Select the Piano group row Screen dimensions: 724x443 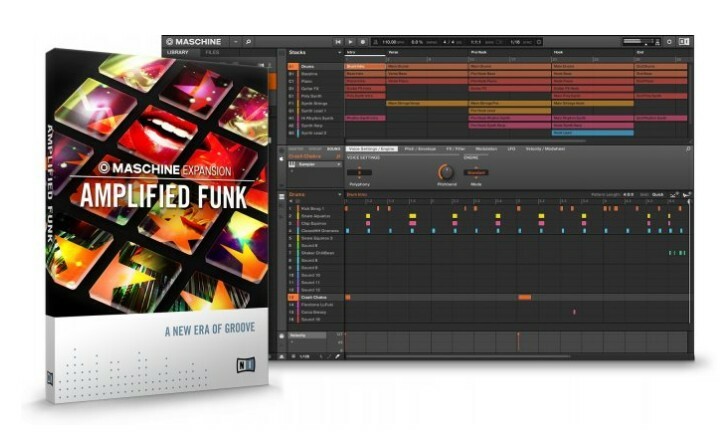pos(315,81)
